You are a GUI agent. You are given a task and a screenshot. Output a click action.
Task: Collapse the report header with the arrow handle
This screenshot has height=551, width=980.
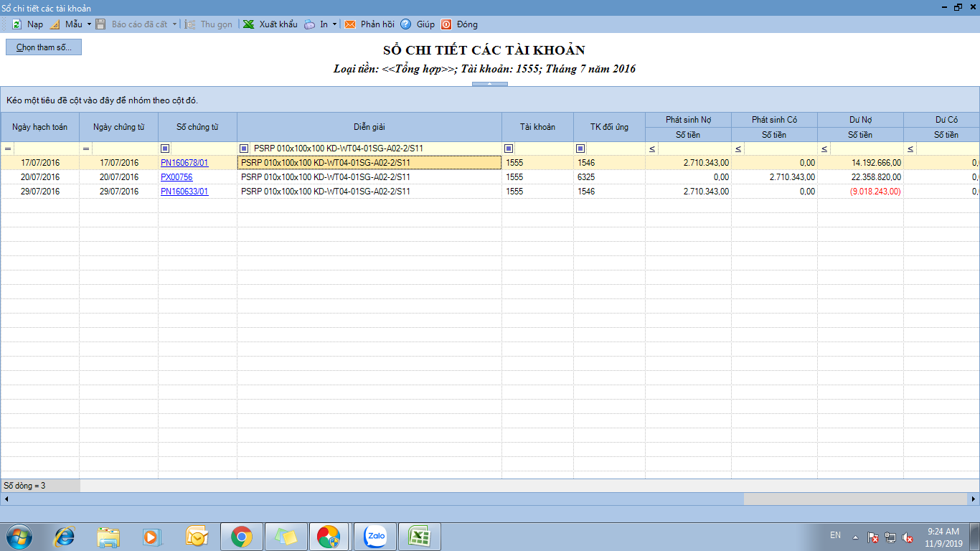pyautogui.click(x=489, y=84)
